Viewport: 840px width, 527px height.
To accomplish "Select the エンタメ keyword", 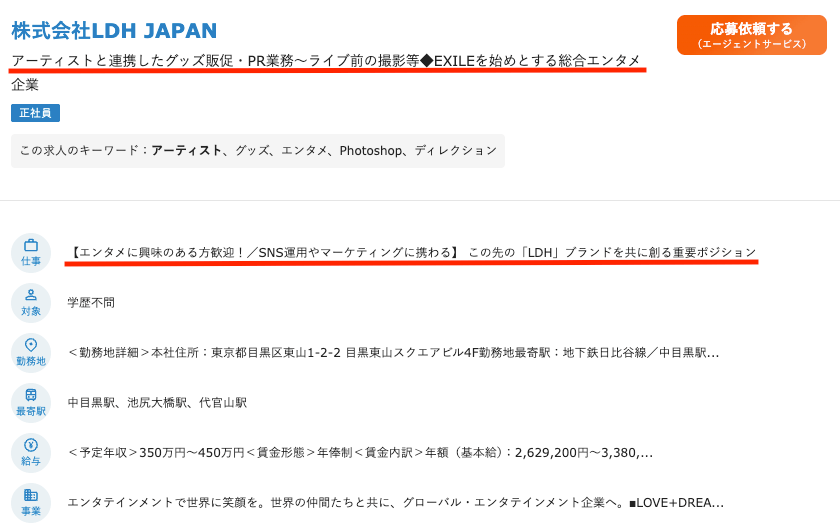I will (x=304, y=150).
